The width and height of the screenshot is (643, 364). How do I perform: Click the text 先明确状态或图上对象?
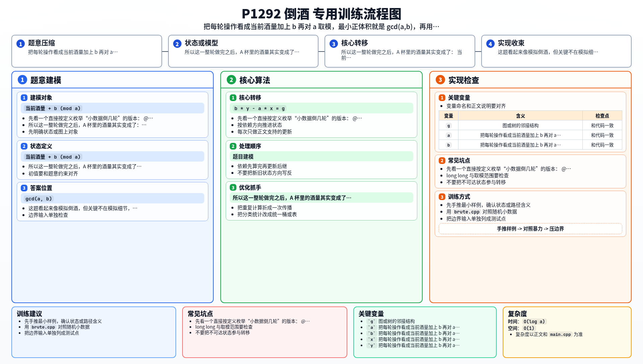click(x=53, y=132)
